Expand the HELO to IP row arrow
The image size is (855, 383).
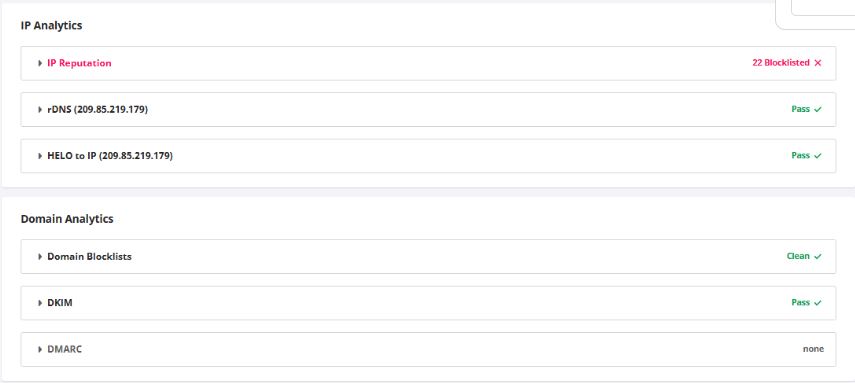pos(40,156)
